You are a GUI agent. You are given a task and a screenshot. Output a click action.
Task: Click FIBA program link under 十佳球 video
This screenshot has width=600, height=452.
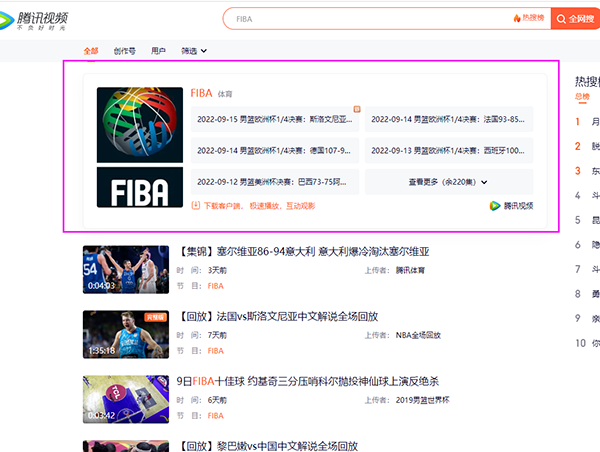pos(215,416)
